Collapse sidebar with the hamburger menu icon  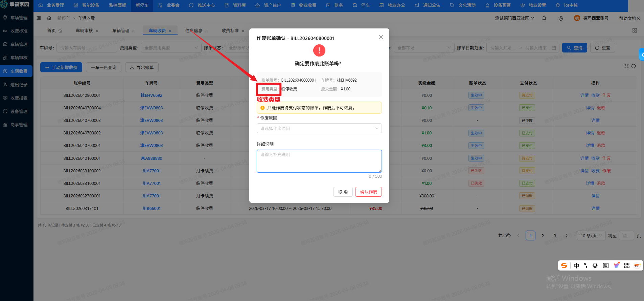tap(39, 18)
